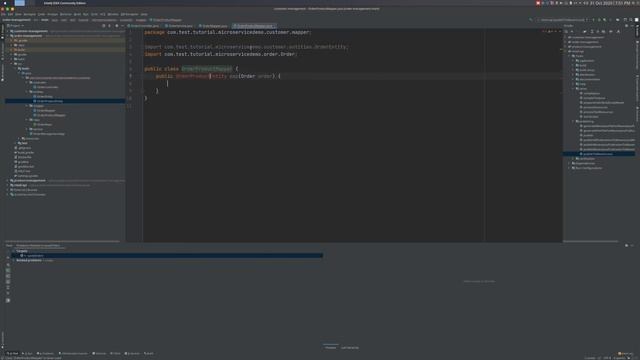Switch to OrderController.java editor tab
This screenshot has width=640, height=360.
point(144,26)
